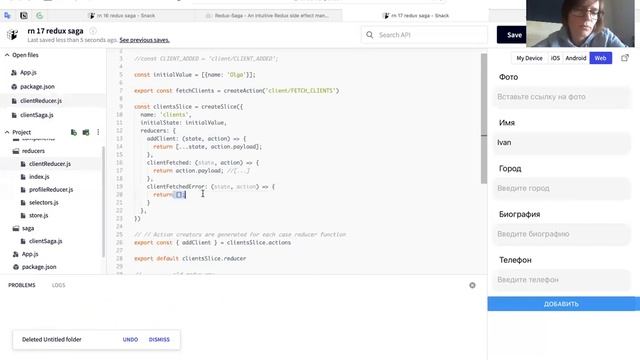The image size is (640, 360).
Task: Select the Android preview option
Action: click(x=576, y=58)
